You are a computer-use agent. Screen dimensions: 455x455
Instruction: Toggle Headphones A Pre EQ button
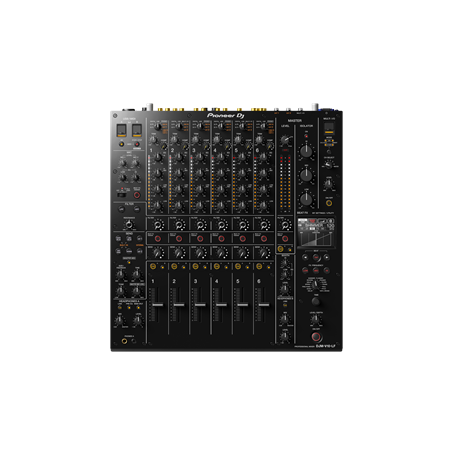click(x=129, y=307)
